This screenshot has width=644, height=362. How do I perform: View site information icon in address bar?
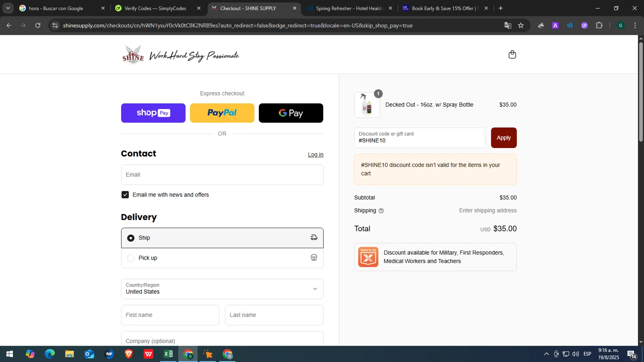(55, 25)
